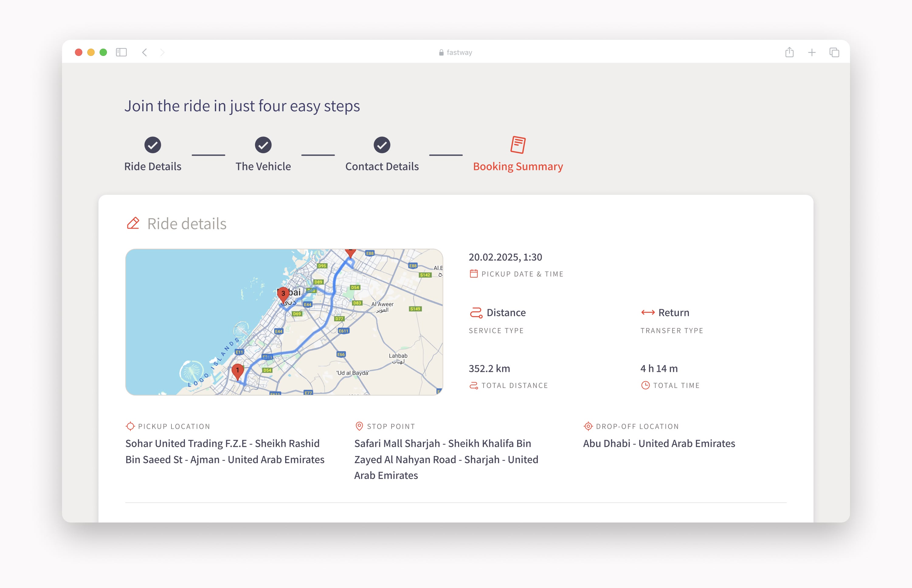The image size is (912, 588).
Task: Click the Ride Details step checkmark
Action: (152, 145)
